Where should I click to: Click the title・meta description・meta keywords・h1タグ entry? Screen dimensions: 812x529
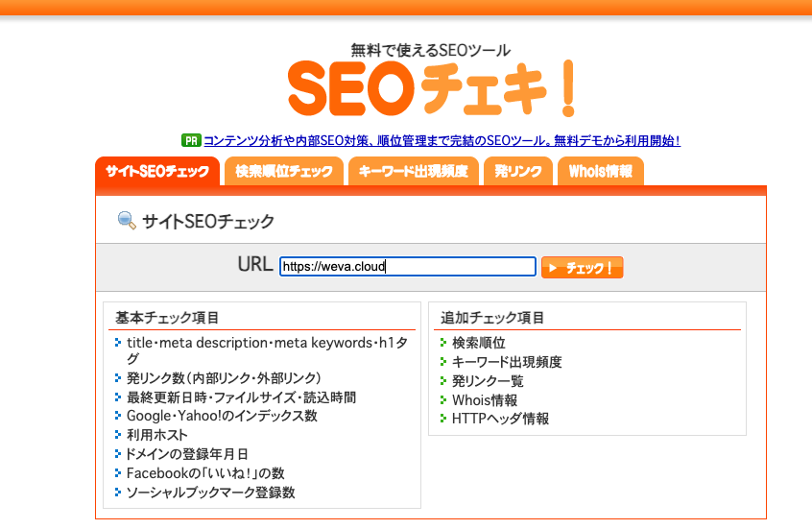[267, 350]
